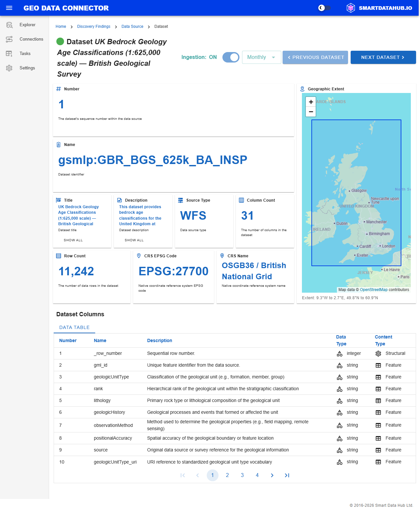420x512 pixels.
Task: Go to pagination page 3
Action: coord(242,475)
